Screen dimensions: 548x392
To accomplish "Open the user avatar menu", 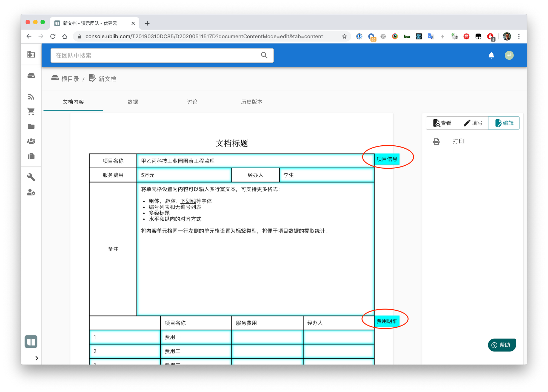I will click(x=509, y=55).
